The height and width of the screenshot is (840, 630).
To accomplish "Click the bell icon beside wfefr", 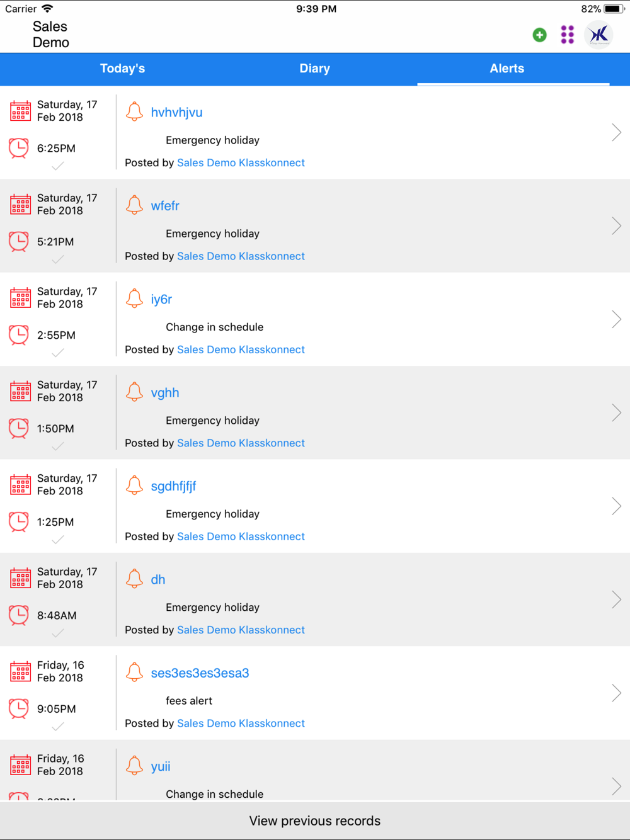I will click(x=134, y=205).
